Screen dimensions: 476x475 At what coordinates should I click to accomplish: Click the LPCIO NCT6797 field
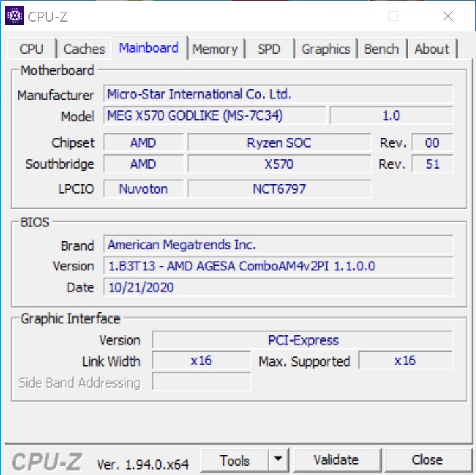click(279, 189)
